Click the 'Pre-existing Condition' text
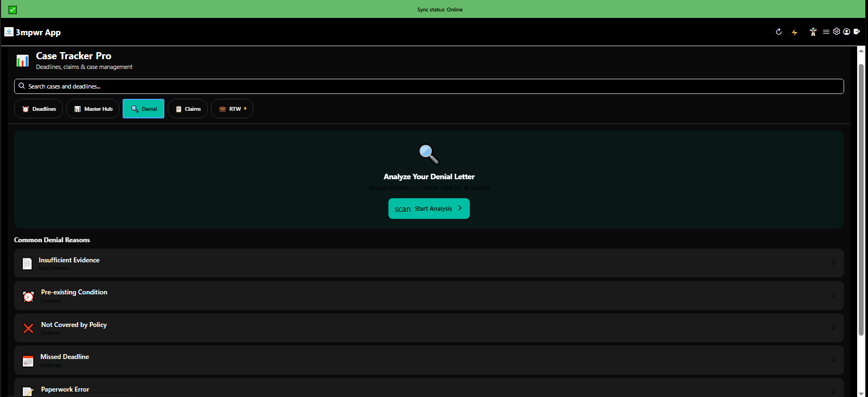 [74, 292]
